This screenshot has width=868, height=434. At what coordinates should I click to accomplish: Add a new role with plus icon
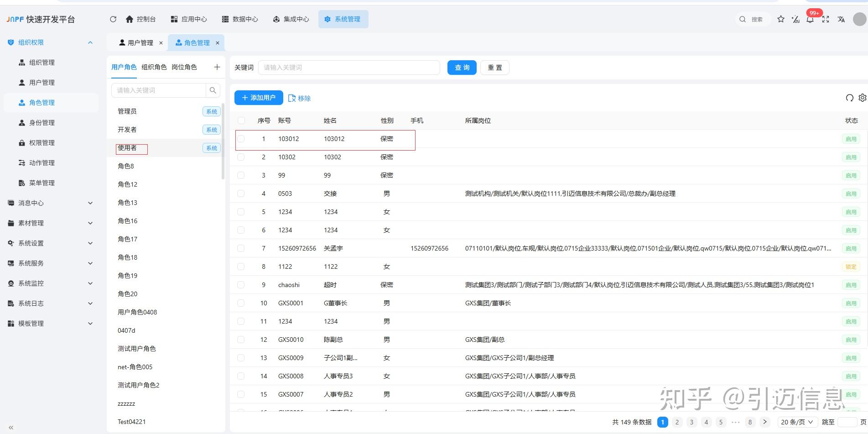click(217, 67)
